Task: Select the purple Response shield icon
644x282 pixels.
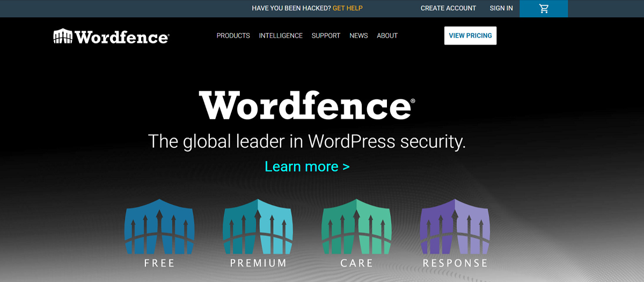Action: coord(455,227)
